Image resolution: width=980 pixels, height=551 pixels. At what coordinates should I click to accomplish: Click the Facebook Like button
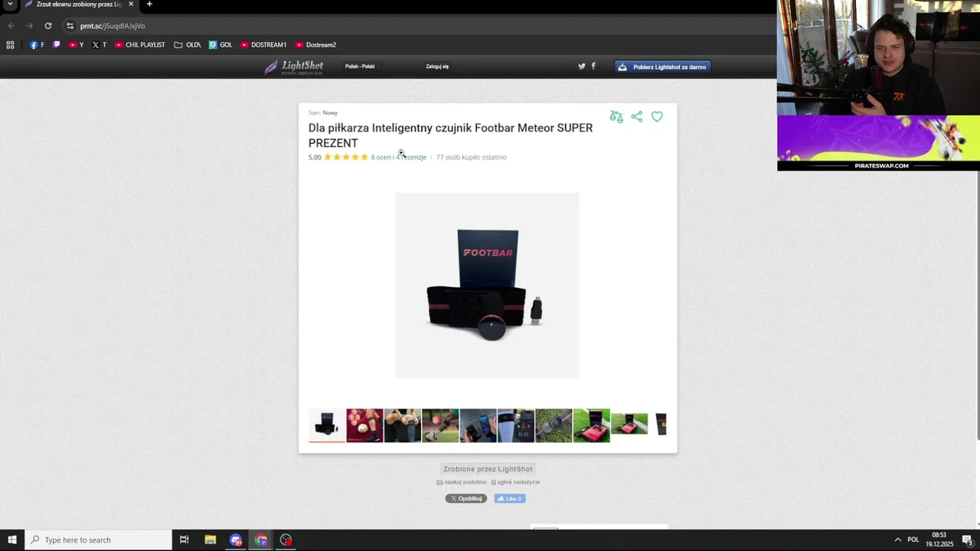[510, 499]
